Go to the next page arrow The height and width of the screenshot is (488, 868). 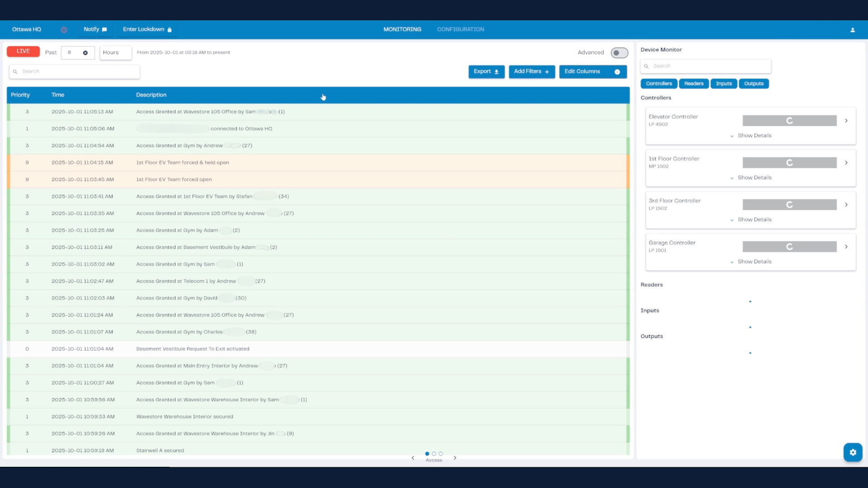tap(455, 458)
